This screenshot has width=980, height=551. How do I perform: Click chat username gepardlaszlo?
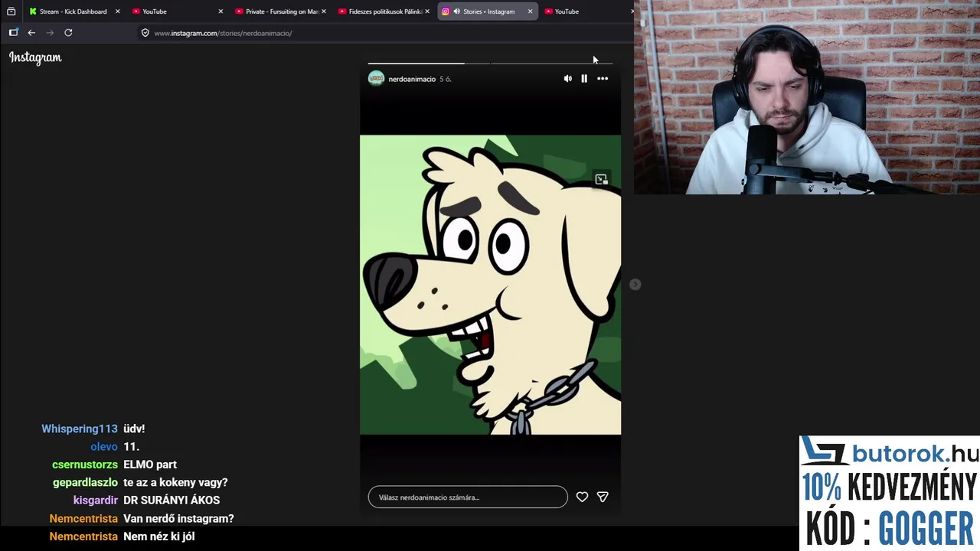tap(85, 483)
